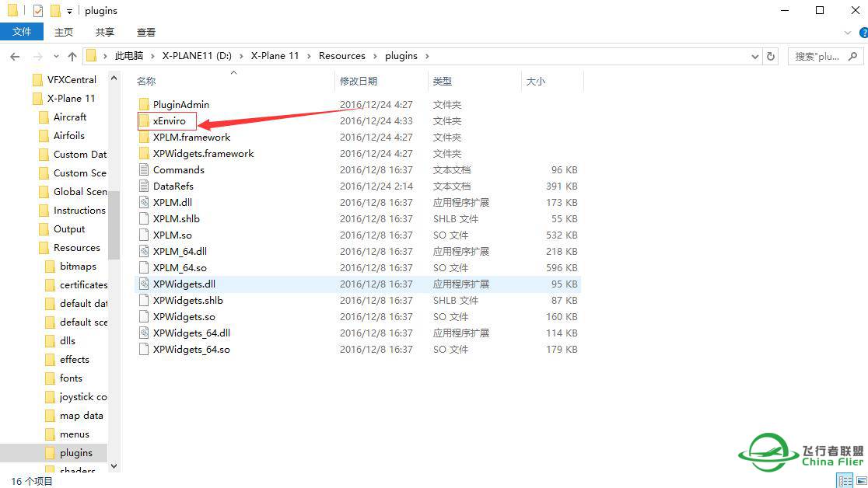Click new folder quick access icon
The width and height of the screenshot is (868, 488).
click(54, 11)
